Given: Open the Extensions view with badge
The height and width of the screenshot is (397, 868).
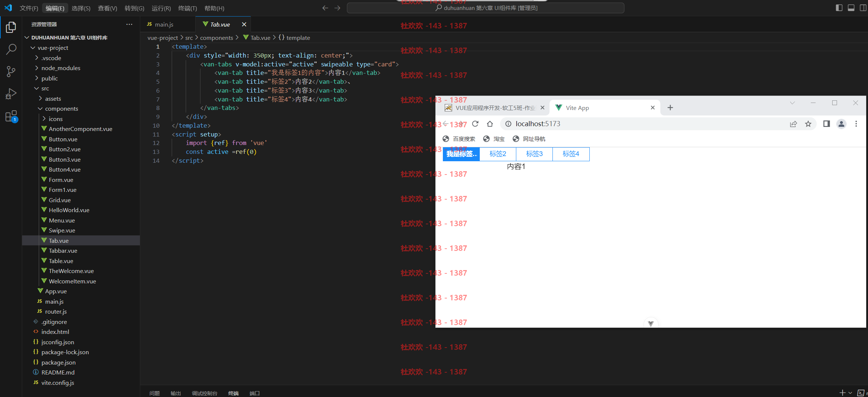Looking at the screenshot, I should [x=11, y=116].
